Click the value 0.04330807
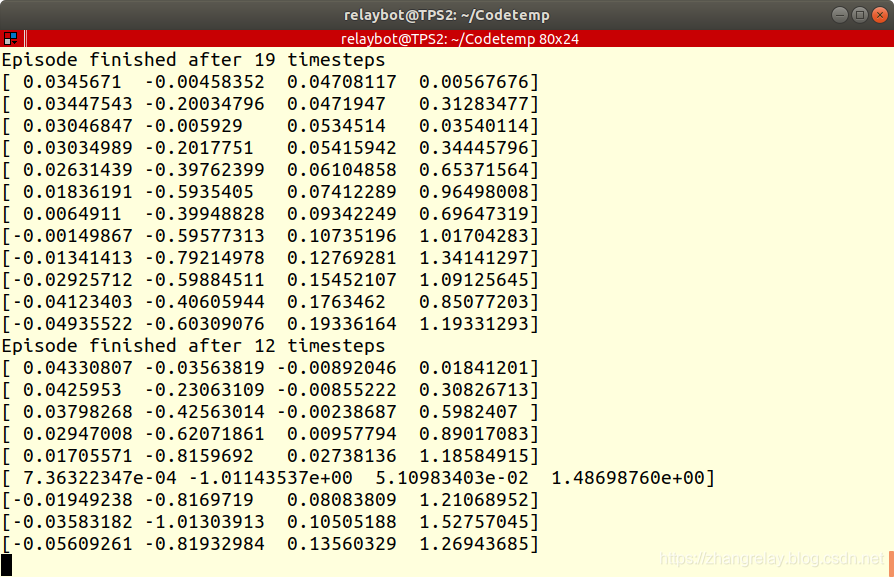 click(78, 368)
